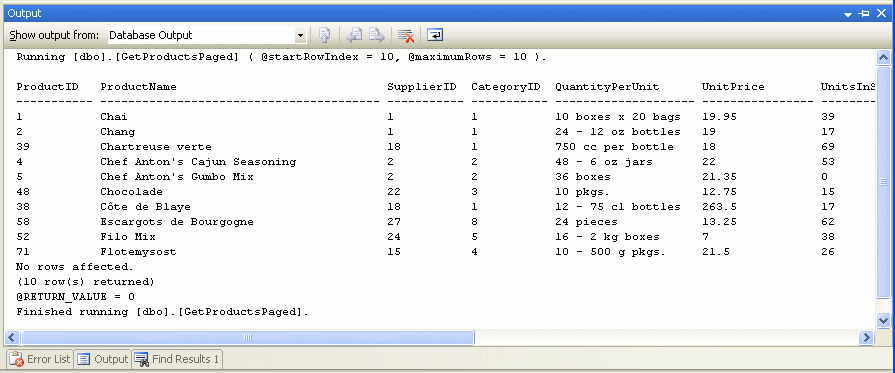
Task: Go to previous message icon
Action: pos(354,35)
